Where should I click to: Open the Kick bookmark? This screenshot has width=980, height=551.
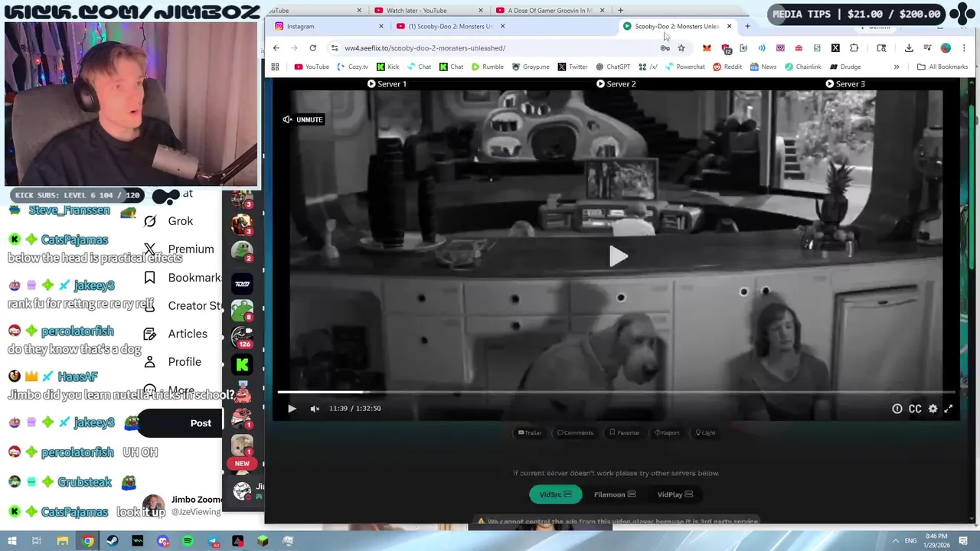(387, 67)
